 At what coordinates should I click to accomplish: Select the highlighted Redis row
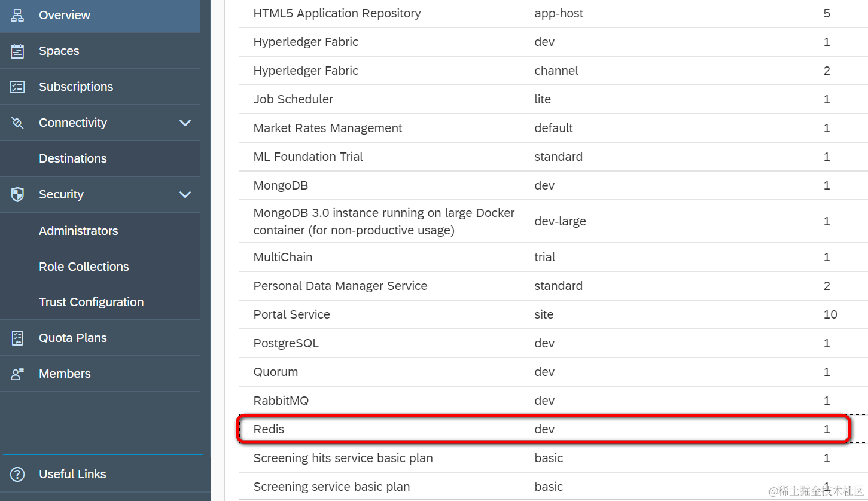[x=269, y=429]
